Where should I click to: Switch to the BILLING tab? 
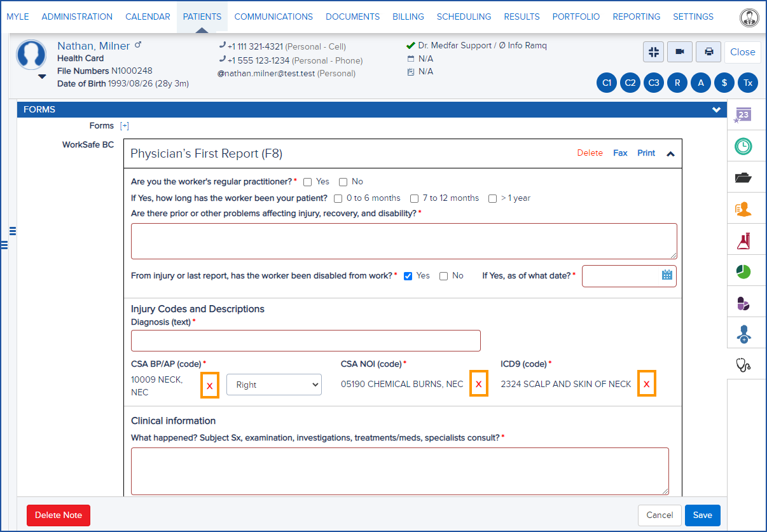[408, 17]
